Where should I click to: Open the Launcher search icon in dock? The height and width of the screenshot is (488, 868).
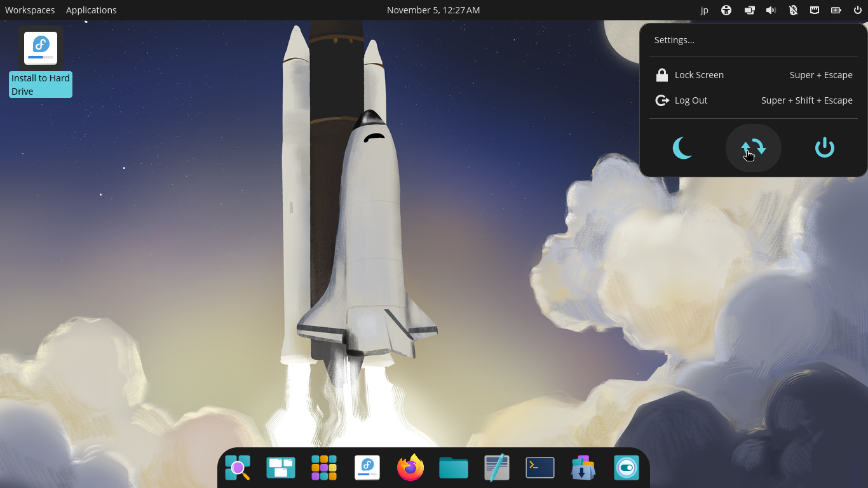coord(238,468)
